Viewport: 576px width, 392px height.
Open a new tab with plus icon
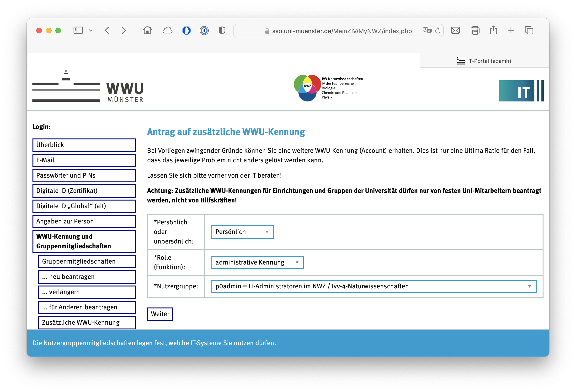point(511,31)
